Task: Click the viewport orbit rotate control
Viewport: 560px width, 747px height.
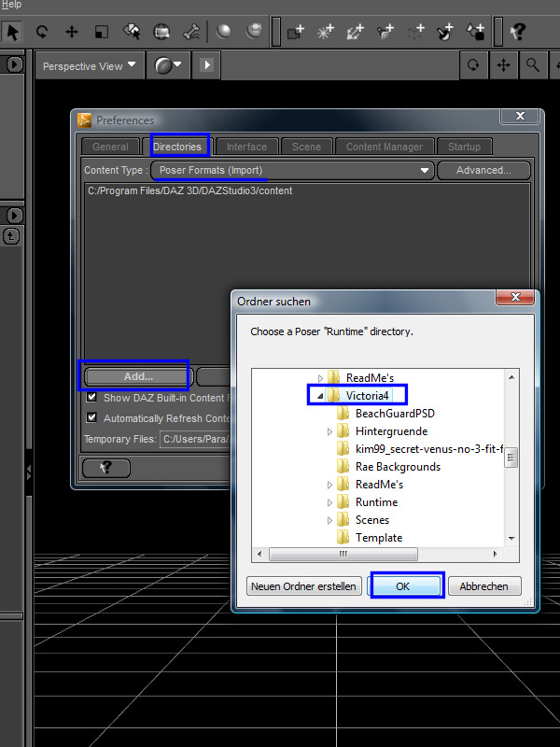Action: click(473, 64)
